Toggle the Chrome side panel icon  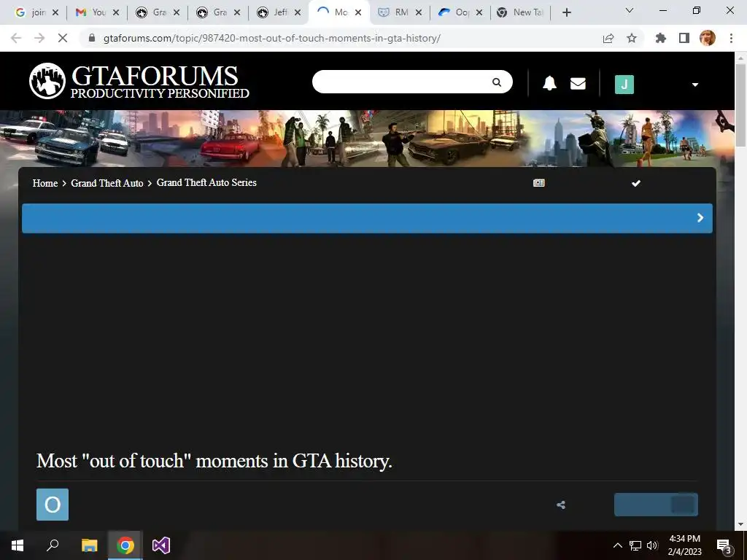[684, 38]
